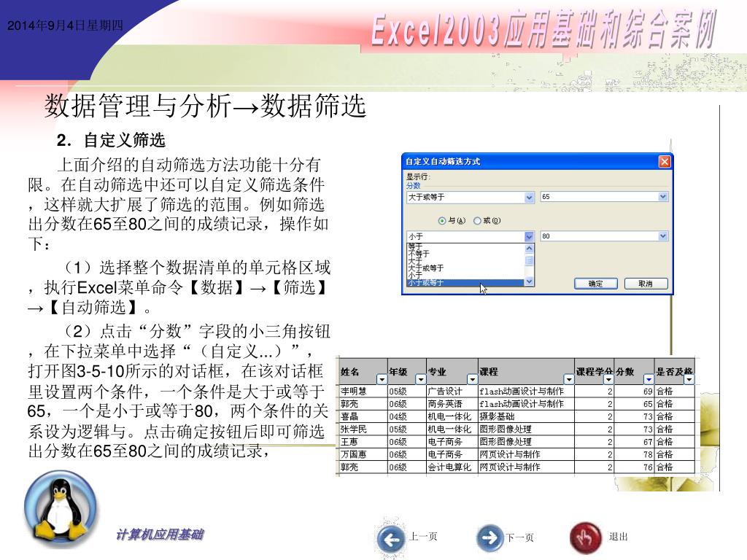
Task: Open the 大于或等于 condition combo arrow
Action: [x=530, y=197]
